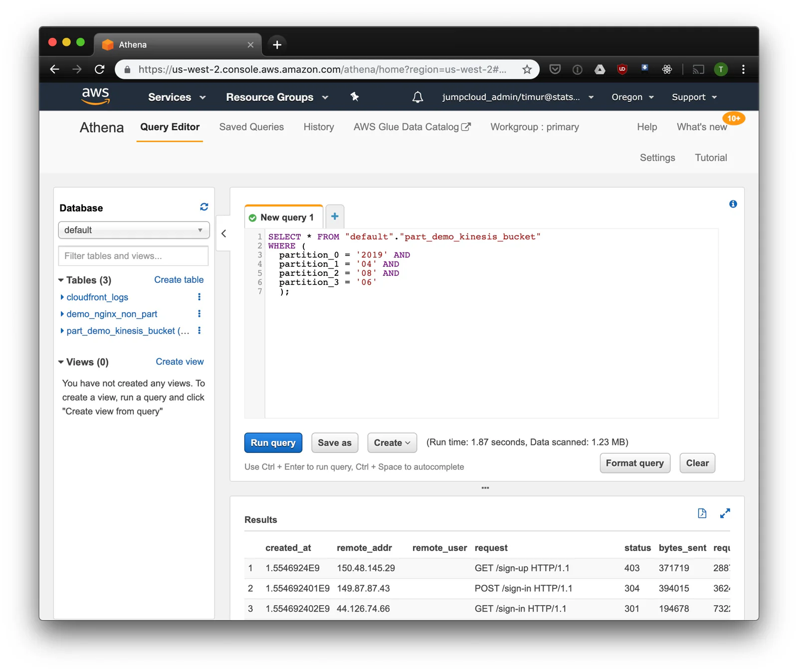This screenshot has height=672, width=798.
Task: Select the New query 1 tab
Action: tap(283, 217)
